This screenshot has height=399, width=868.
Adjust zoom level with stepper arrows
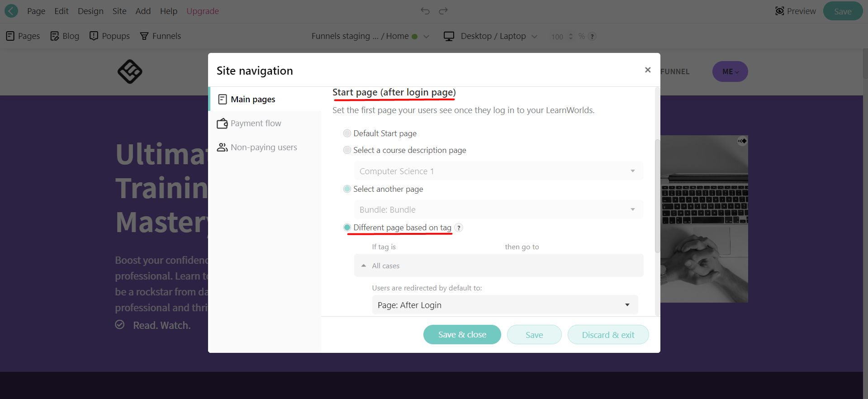[571, 36]
